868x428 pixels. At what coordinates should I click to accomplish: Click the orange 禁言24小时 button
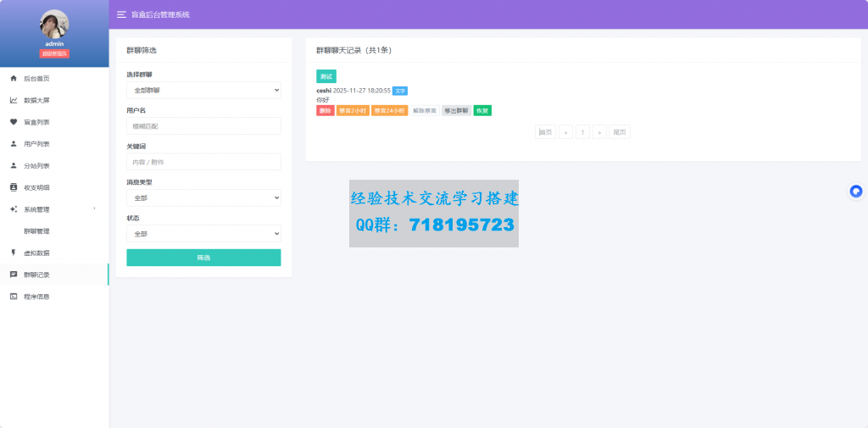(389, 110)
